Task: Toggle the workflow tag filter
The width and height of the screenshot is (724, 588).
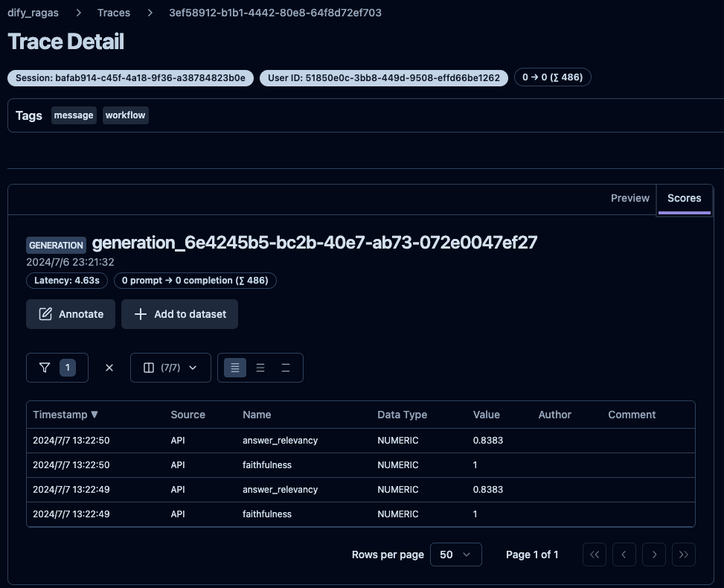Action: (125, 115)
